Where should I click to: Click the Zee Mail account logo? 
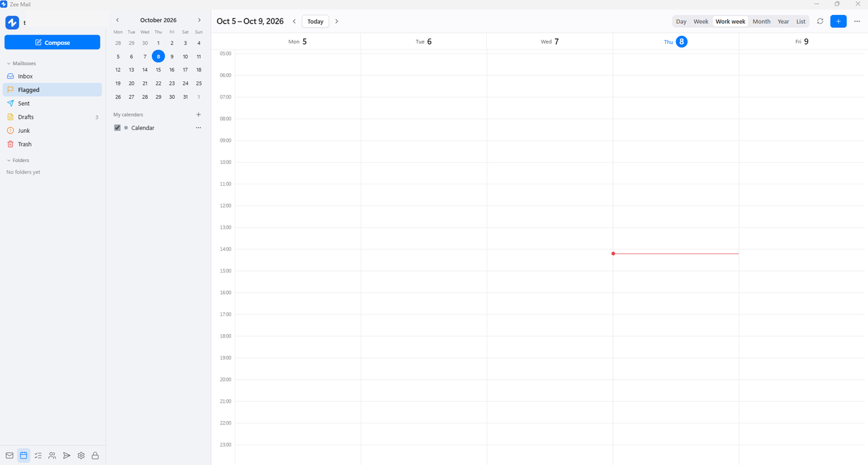[x=12, y=23]
